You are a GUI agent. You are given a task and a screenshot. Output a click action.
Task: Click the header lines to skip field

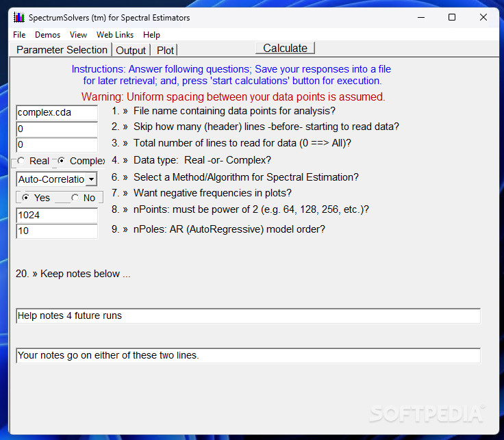click(57, 129)
